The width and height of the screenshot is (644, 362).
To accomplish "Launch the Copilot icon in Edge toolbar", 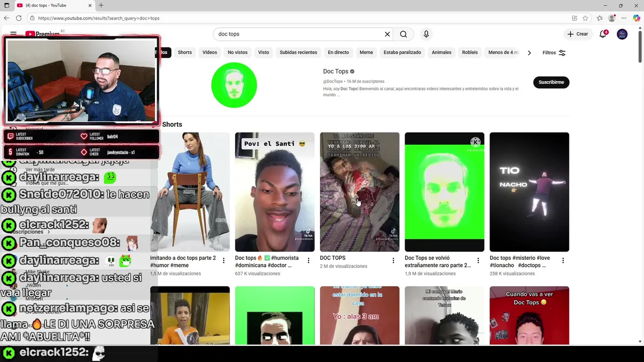I will (x=636, y=18).
